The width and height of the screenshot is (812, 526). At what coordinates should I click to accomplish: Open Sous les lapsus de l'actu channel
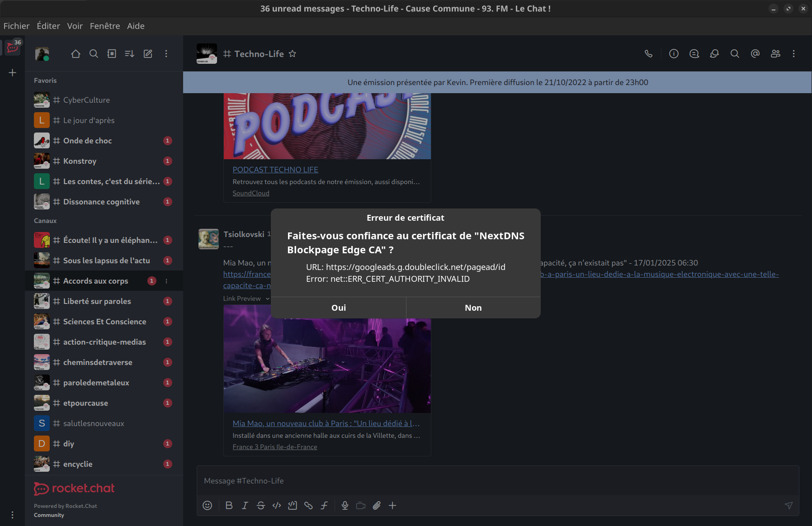[x=104, y=261]
